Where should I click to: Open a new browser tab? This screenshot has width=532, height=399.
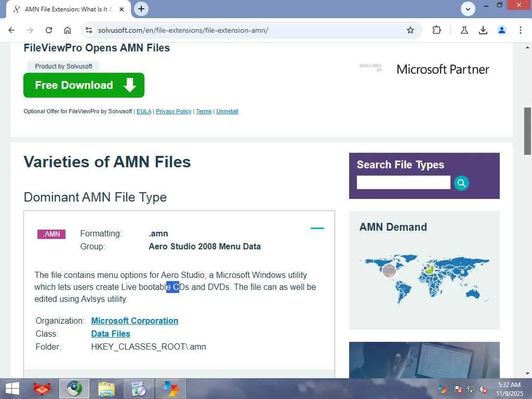coord(141,9)
